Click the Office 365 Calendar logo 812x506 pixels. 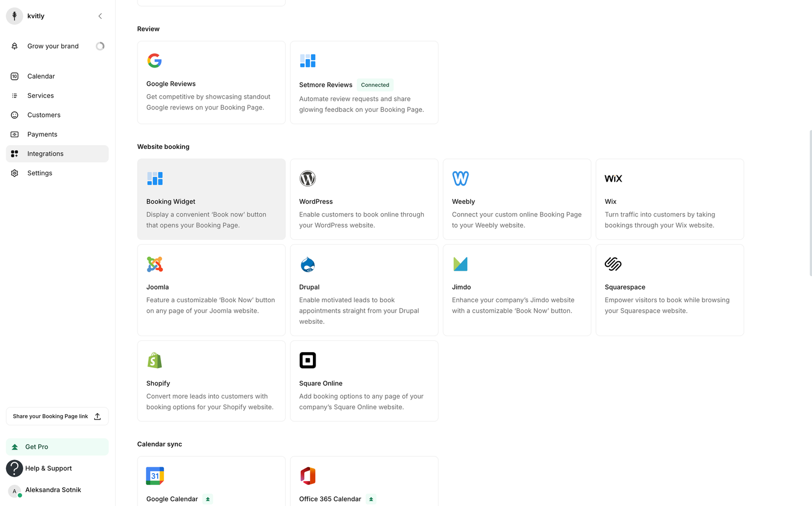coord(307,476)
